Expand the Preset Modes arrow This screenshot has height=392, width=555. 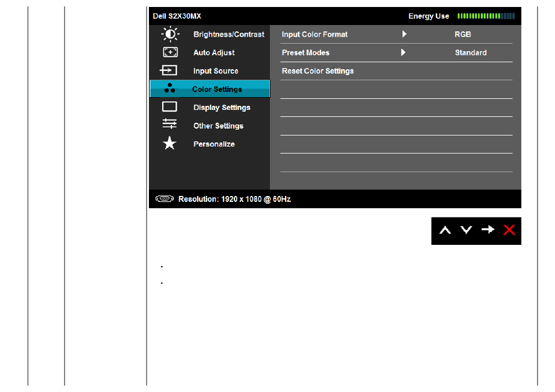(x=404, y=52)
